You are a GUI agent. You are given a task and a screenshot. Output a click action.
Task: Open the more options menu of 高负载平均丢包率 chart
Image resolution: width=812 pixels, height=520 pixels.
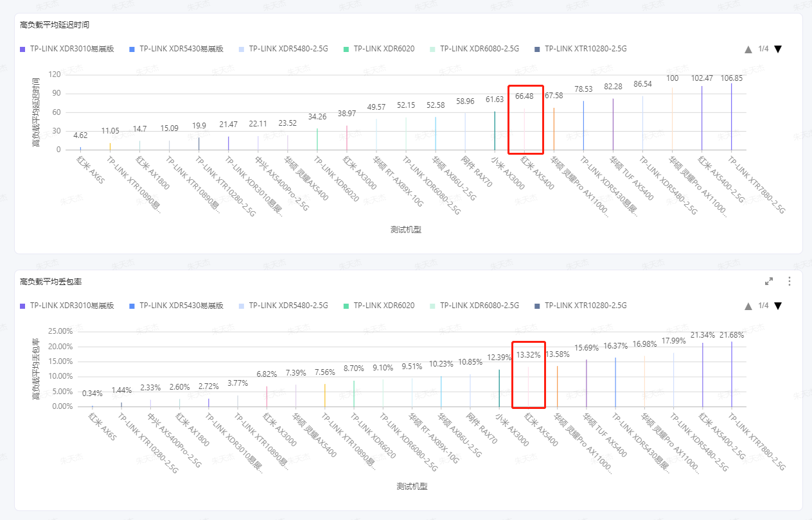[x=790, y=281]
